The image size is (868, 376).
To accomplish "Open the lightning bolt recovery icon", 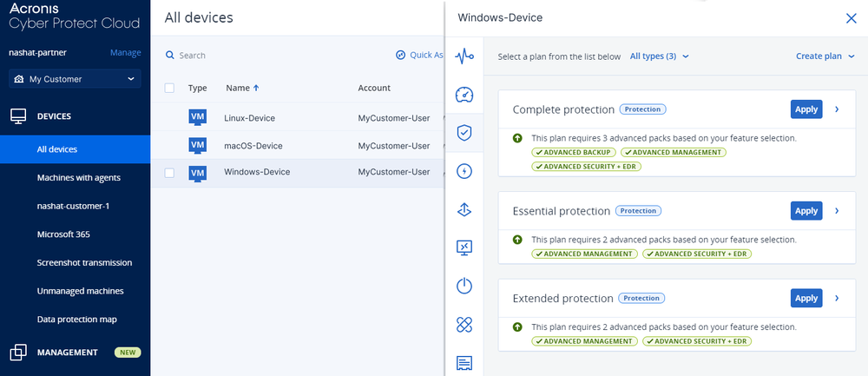I will pyautogui.click(x=464, y=171).
